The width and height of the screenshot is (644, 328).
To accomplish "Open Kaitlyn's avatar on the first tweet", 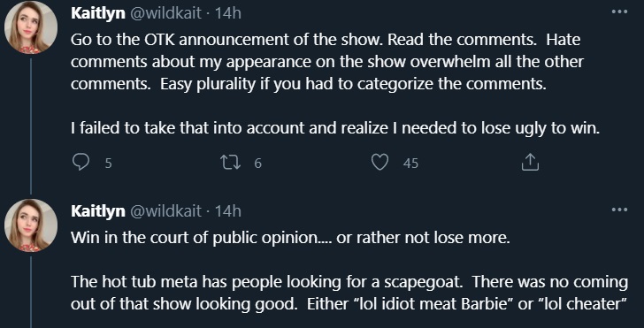I will point(31,27).
